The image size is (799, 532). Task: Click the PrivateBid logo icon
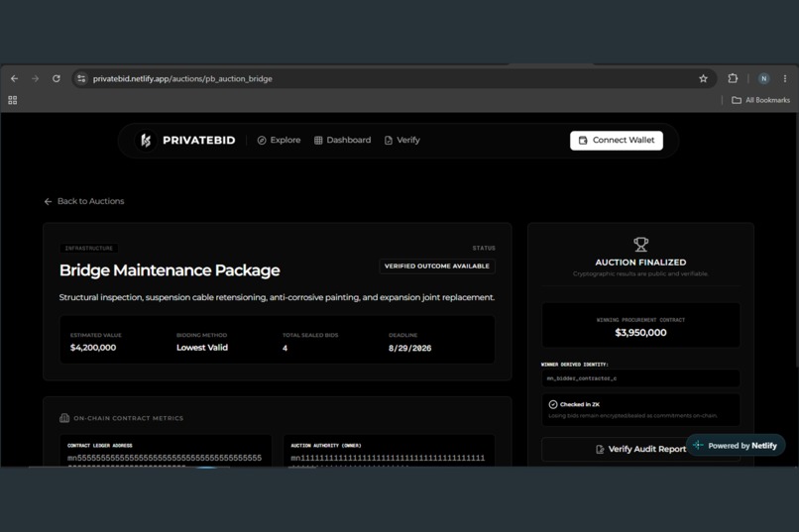pyautogui.click(x=146, y=140)
